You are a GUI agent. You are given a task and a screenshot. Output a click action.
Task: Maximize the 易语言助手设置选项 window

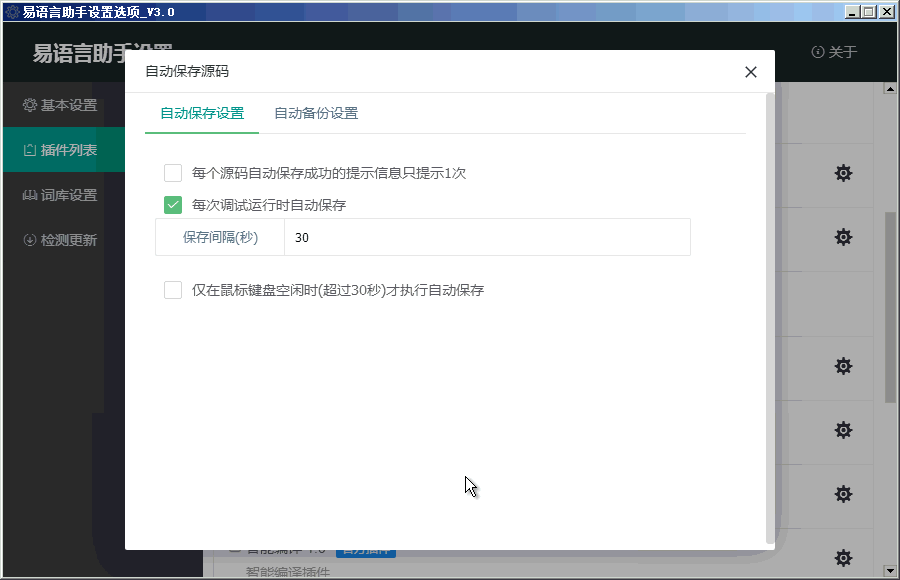869,11
